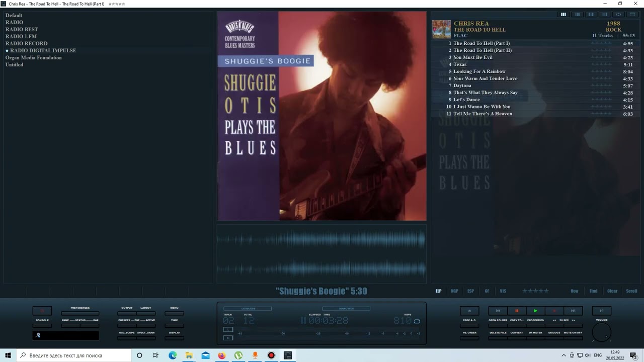Open Firefox from the taskbar
Image resolution: width=644 pixels, height=362 pixels.
[x=222, y=355]
